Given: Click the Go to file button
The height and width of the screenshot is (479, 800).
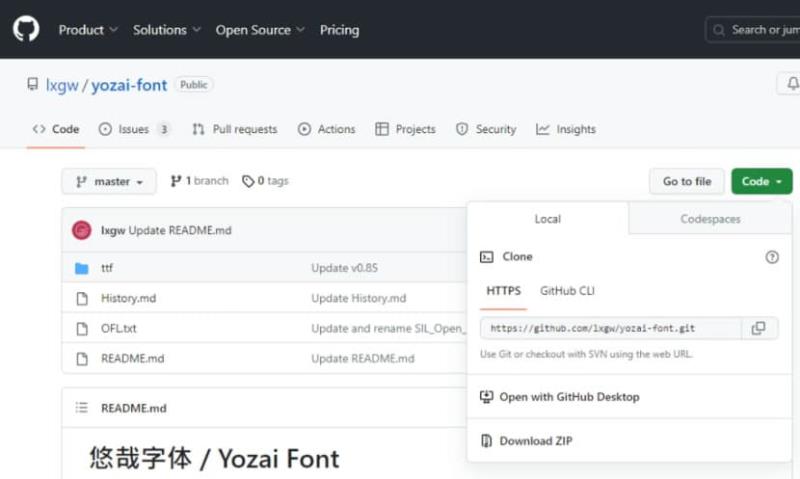Looking at the screenshot, I should pos(687,181).
